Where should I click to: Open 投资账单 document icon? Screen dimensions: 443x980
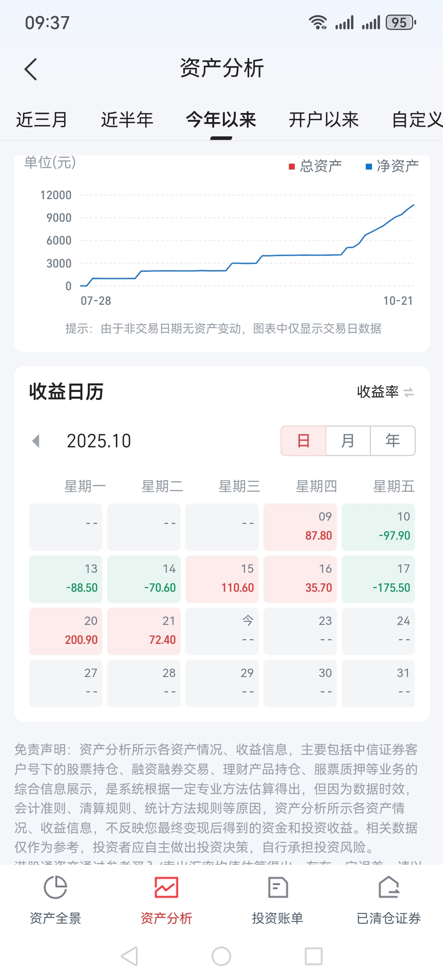pyautogui.click(x=278, y=887)
